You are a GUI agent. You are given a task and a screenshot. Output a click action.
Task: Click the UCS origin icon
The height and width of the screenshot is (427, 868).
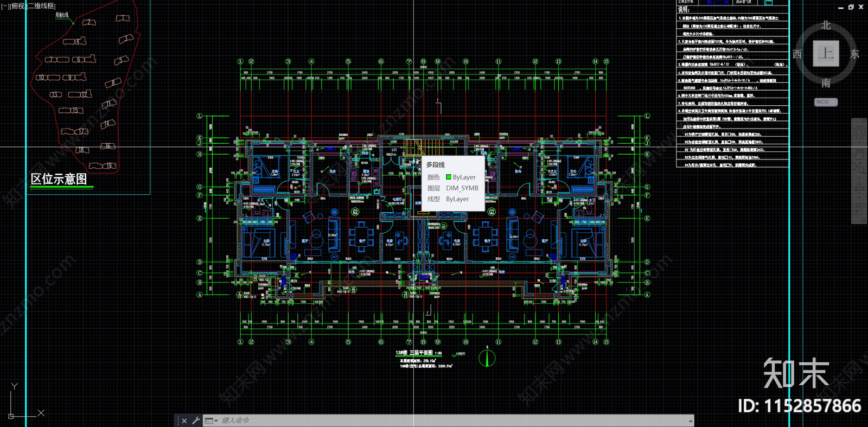click(11, 416)
